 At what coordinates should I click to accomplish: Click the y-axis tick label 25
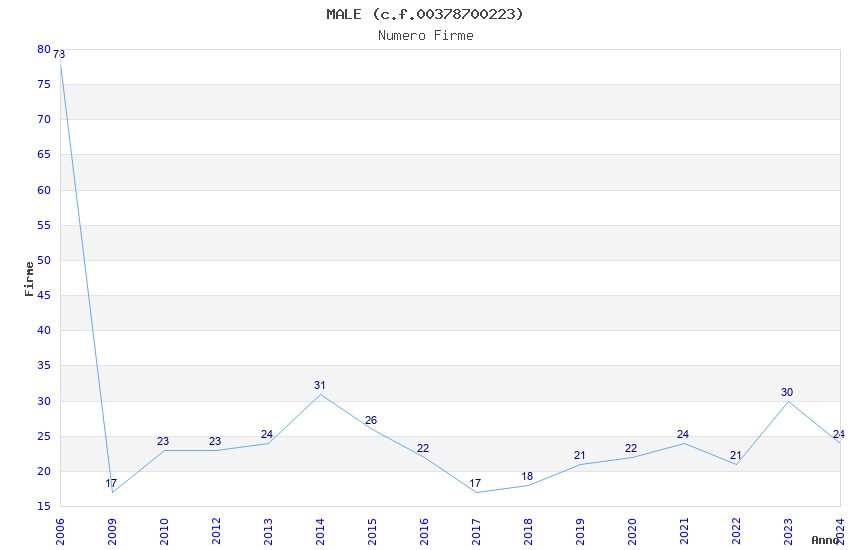click(44, 436)
